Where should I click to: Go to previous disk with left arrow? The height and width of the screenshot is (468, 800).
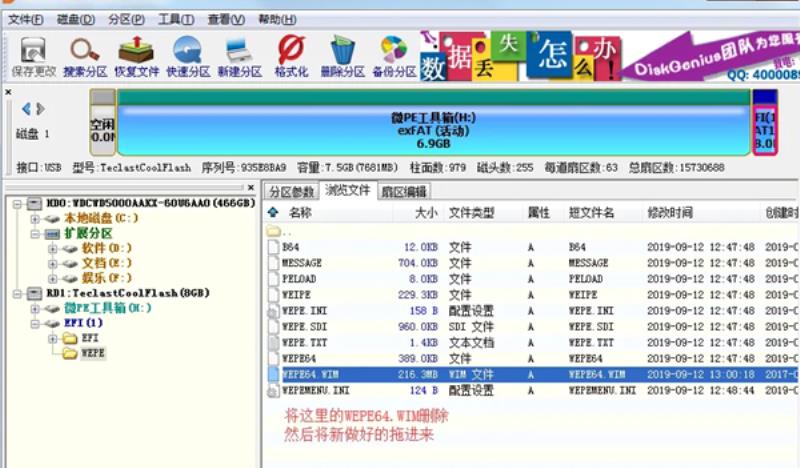[x=27, y=109]
